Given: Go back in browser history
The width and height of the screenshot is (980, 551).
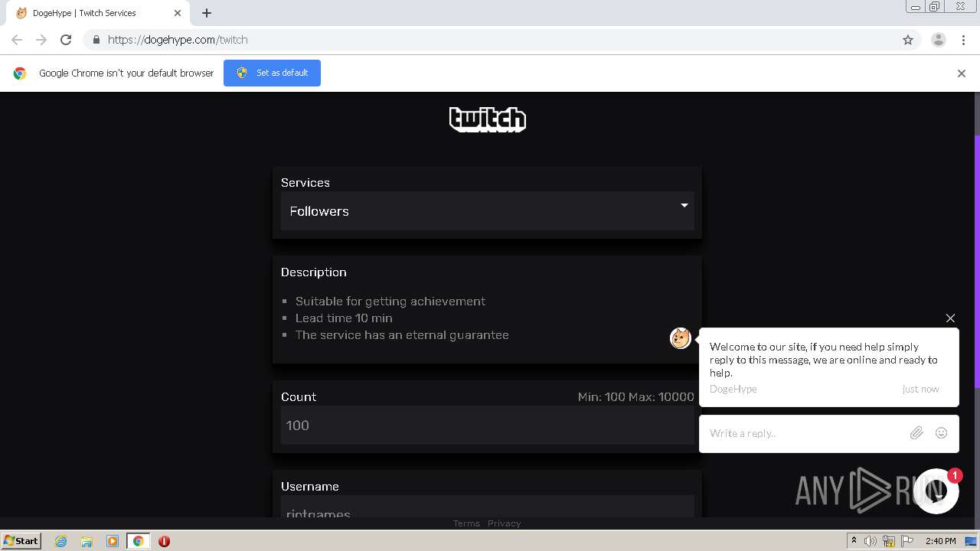Looking at the screenshot, I should 17,40.
